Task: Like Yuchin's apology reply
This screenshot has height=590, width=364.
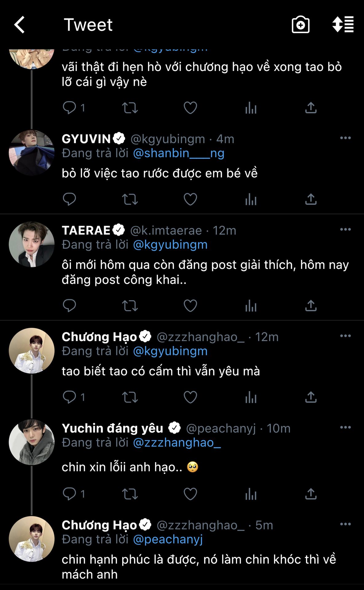Action: coord(190,494)
